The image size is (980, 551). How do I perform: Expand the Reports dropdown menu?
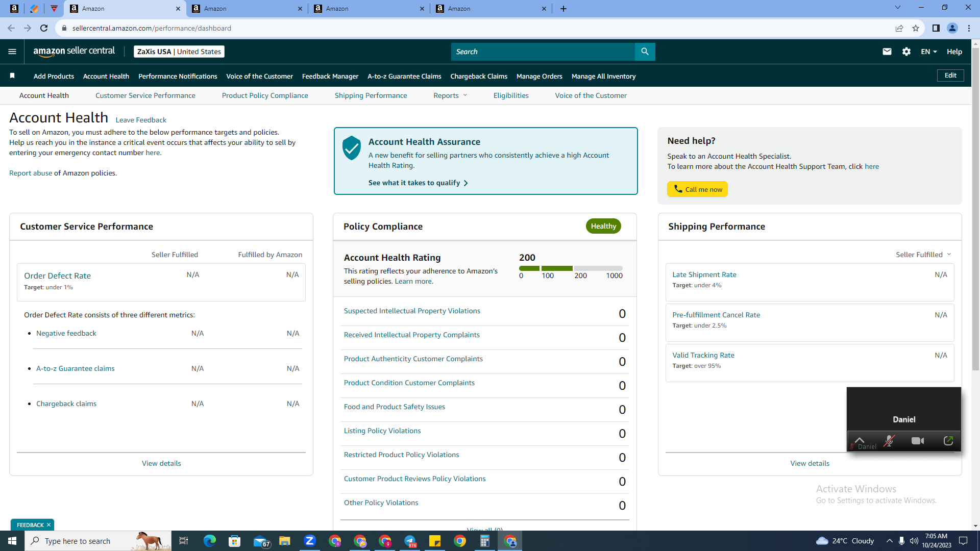[450, 95]
